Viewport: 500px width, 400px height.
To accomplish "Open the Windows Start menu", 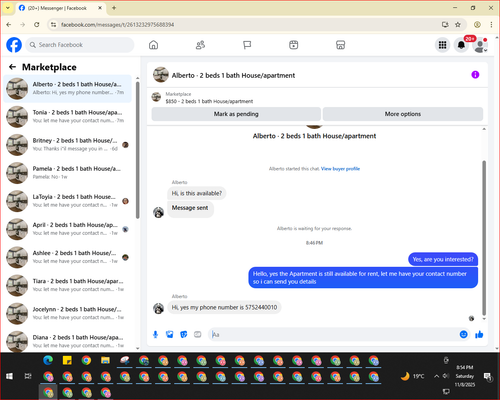I will click(x=9, y=376).
